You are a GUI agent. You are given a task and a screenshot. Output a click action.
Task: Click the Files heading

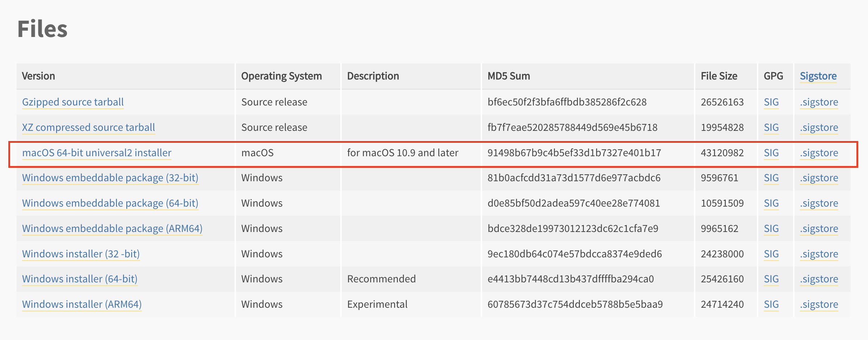click(x=42, y=29)
